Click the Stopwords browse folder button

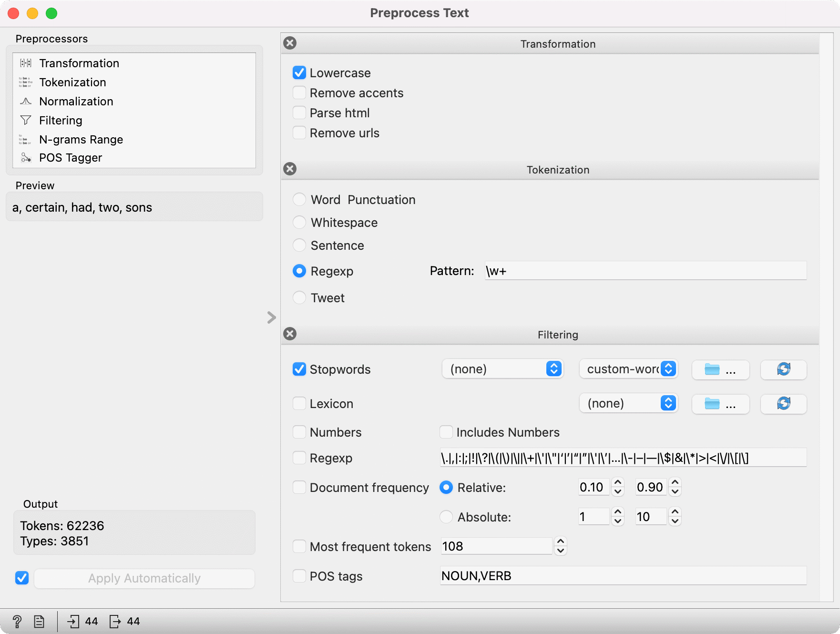720,369
